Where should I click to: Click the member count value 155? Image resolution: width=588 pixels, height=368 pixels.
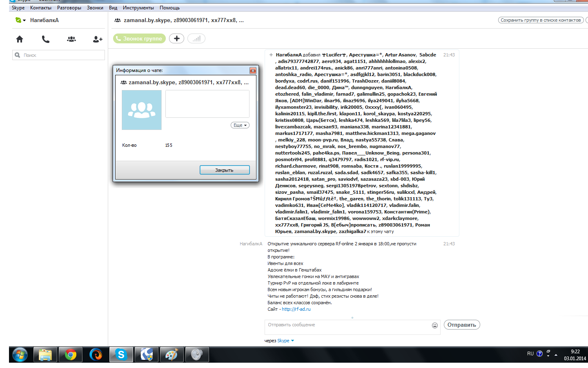click(169, 145)
